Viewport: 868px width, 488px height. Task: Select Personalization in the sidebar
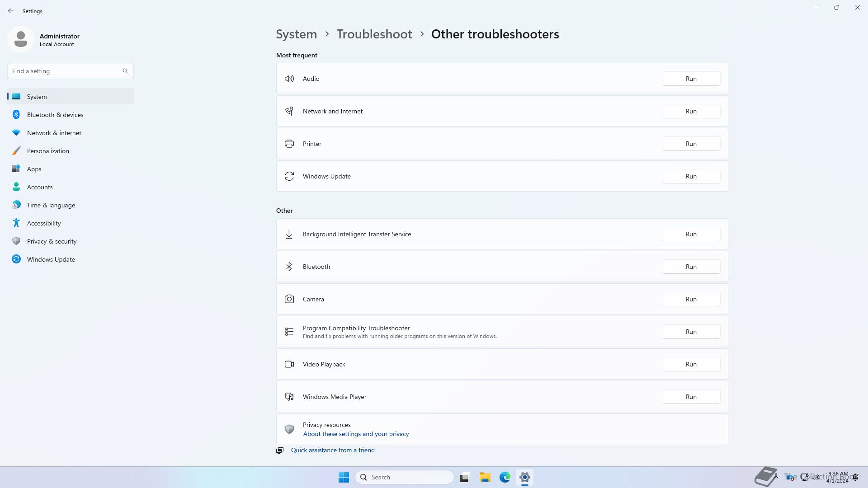click(48, 151)
